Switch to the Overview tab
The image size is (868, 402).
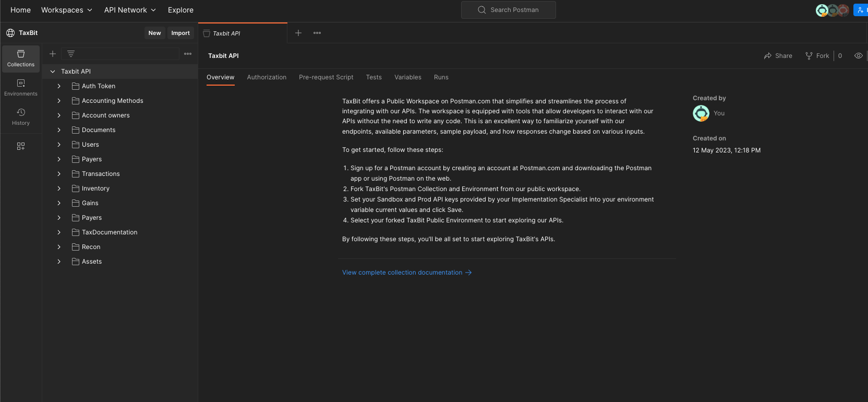coord(221,77)
